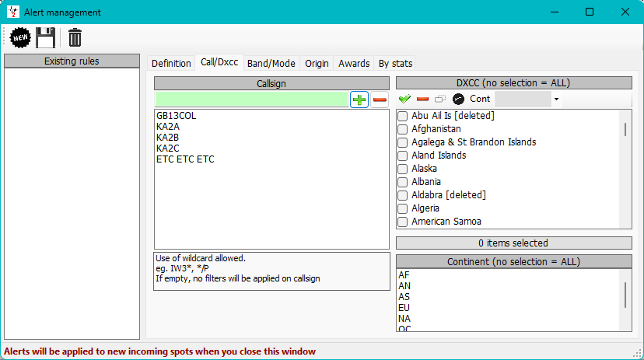Click the green callsign input field
The width and height of the screenshot is (644, 360).
click(252, 100)
